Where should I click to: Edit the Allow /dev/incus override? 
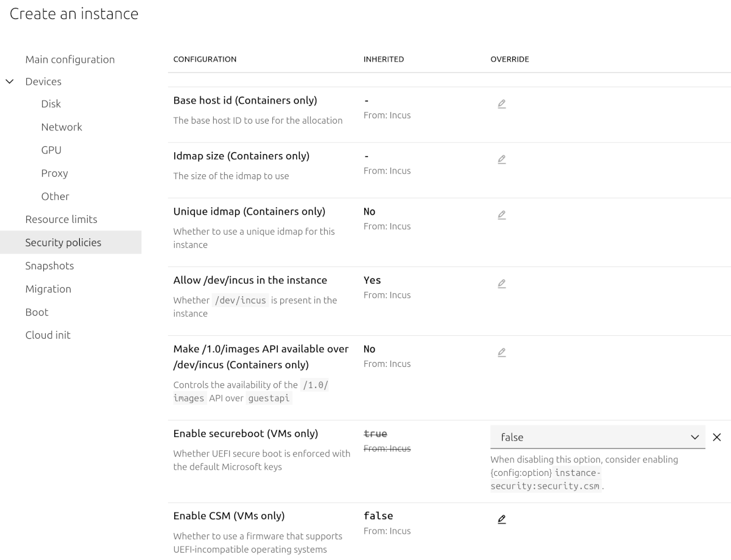click(501, 283)
